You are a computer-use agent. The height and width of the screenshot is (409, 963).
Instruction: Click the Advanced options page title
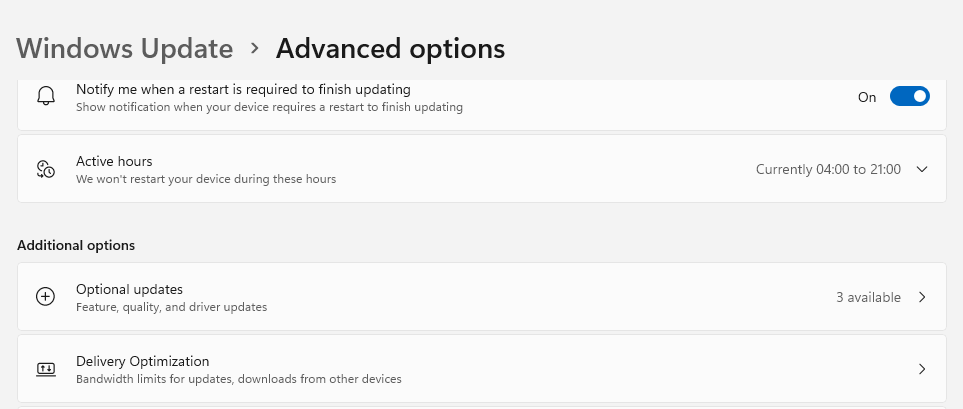[390, 48]
